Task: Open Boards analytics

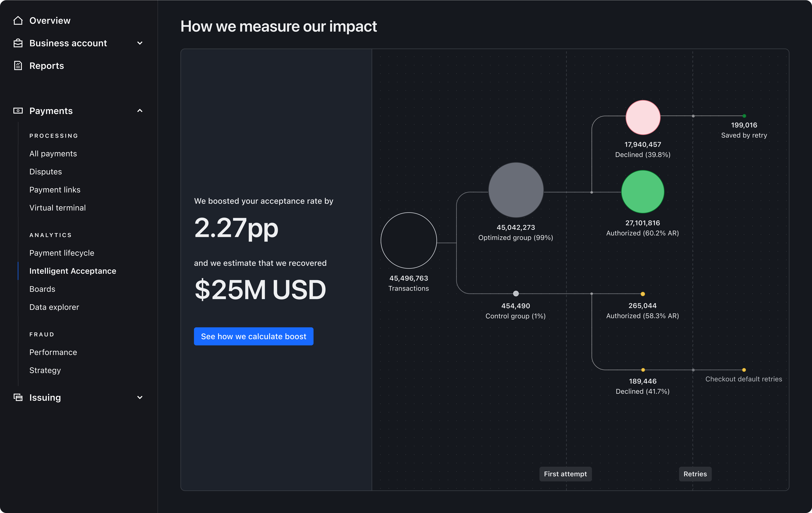Action: coord(42,289)
